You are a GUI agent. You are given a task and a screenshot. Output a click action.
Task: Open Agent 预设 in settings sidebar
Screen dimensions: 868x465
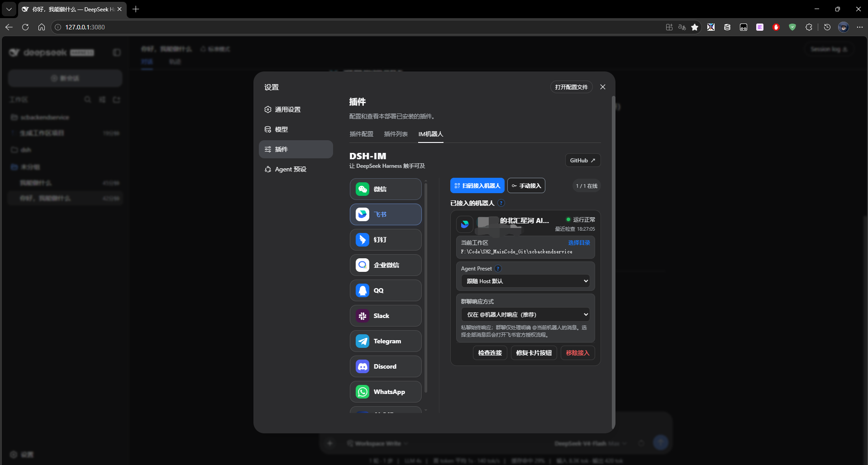pos(296,169)
